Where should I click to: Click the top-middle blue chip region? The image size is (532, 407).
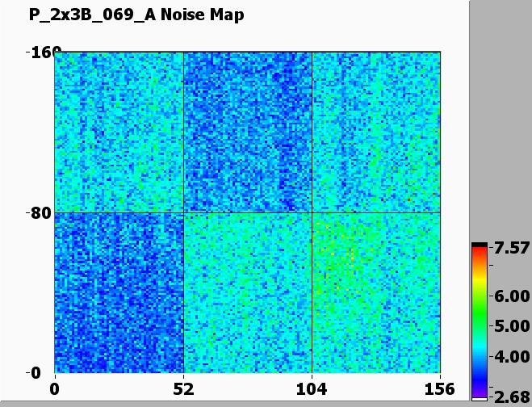(248, 132)
